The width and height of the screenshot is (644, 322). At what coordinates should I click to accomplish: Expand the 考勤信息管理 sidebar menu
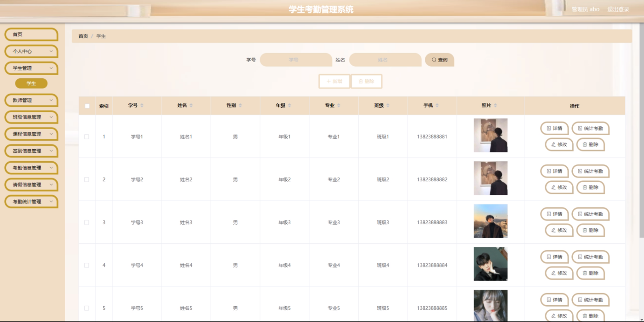[31, 168]
